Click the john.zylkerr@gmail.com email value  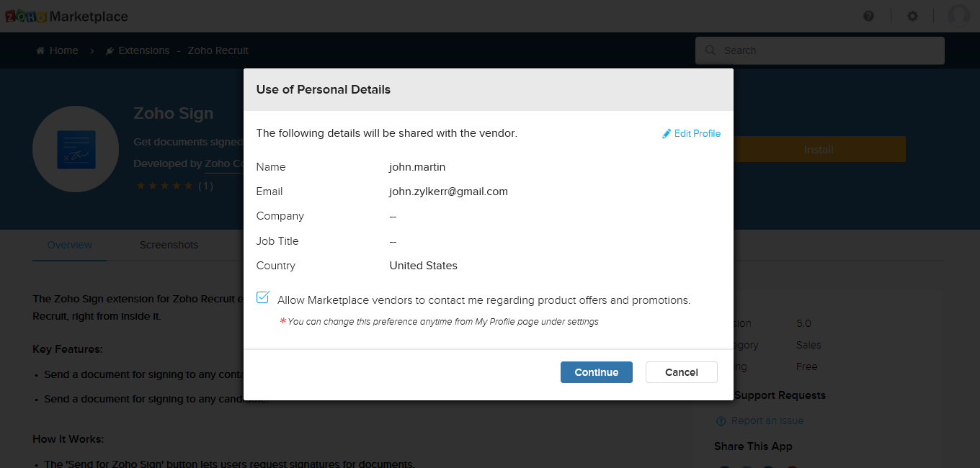[449, 192]
